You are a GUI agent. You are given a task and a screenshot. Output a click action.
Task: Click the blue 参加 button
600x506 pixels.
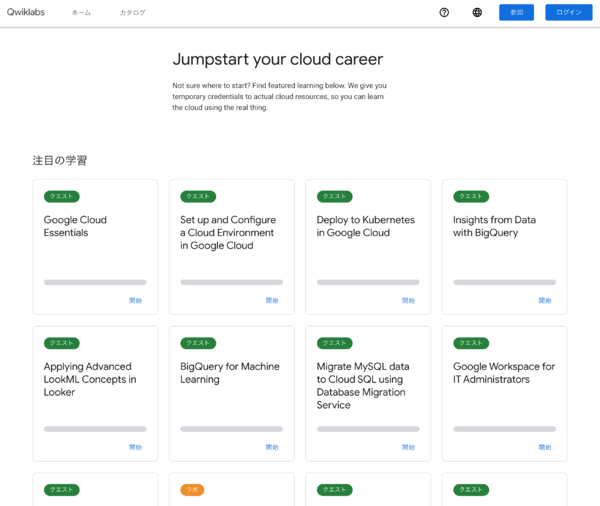[x=516, y=13]
